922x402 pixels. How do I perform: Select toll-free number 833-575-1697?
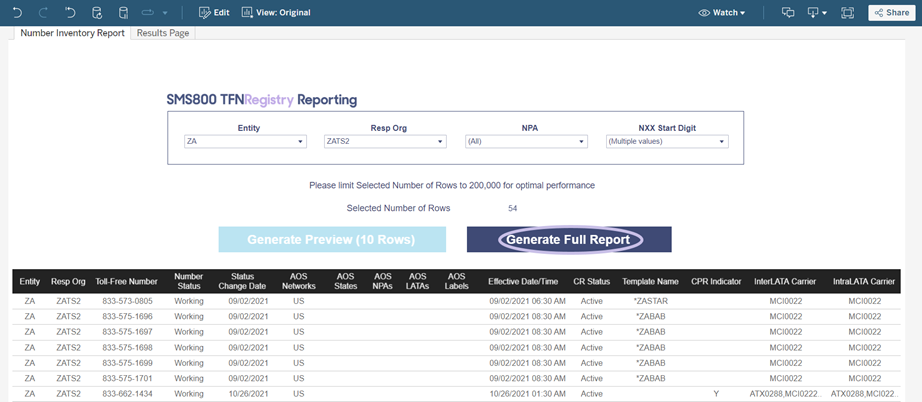click(x=126, y=331)
